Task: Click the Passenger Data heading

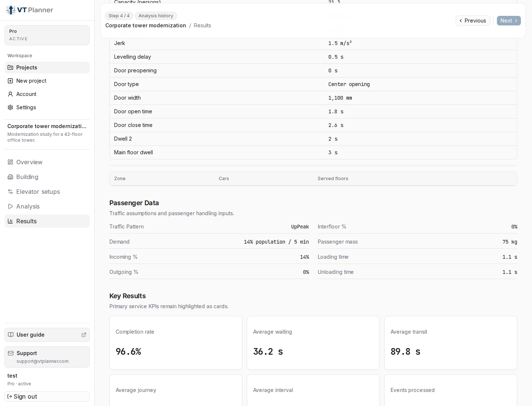Action: [x=134, y=203]
